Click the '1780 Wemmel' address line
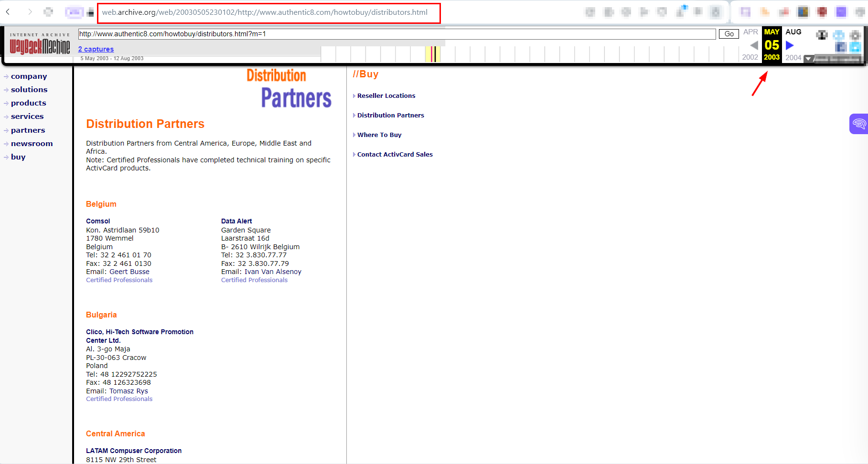This screenshot has width=868, height=464. click(x=110, y=238)
